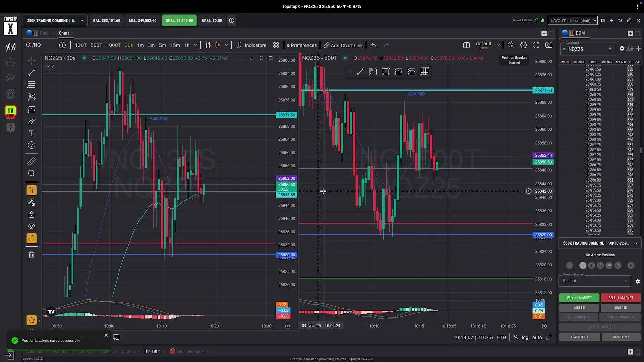This screenshot has width=644, height=362.
Task: Select the 1m timeframe
Action: click(x=141, y=45)
